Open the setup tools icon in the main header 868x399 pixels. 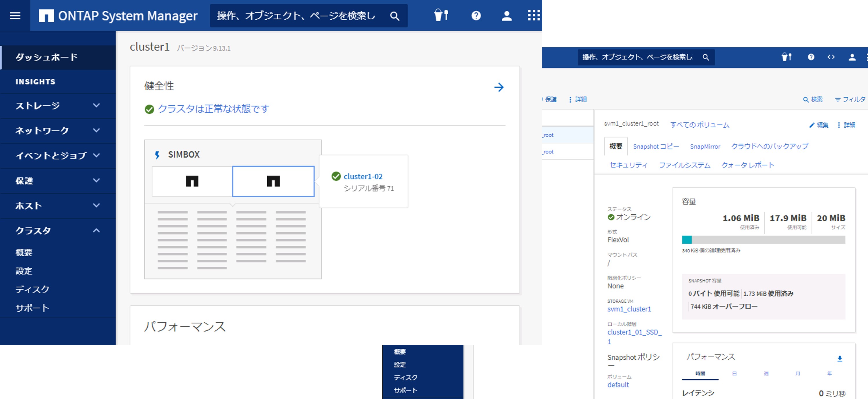(441, 16)
